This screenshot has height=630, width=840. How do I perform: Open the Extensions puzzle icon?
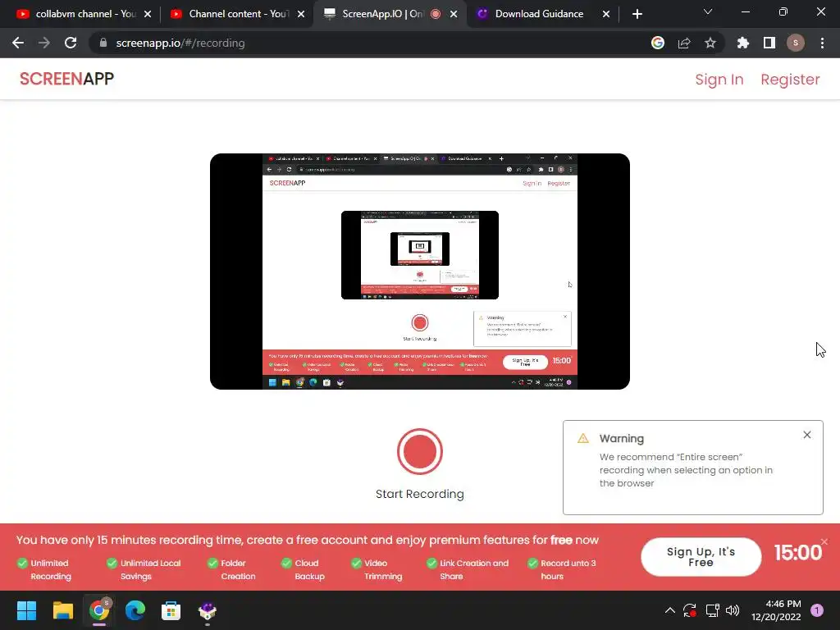coord(743,43)
